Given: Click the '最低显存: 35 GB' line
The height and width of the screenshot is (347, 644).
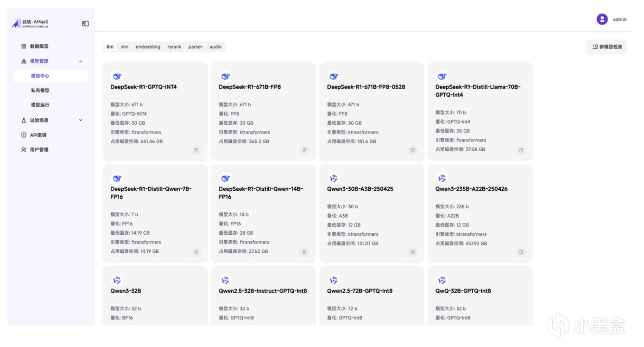Looking at the screenshot, I should click(453, 131).
